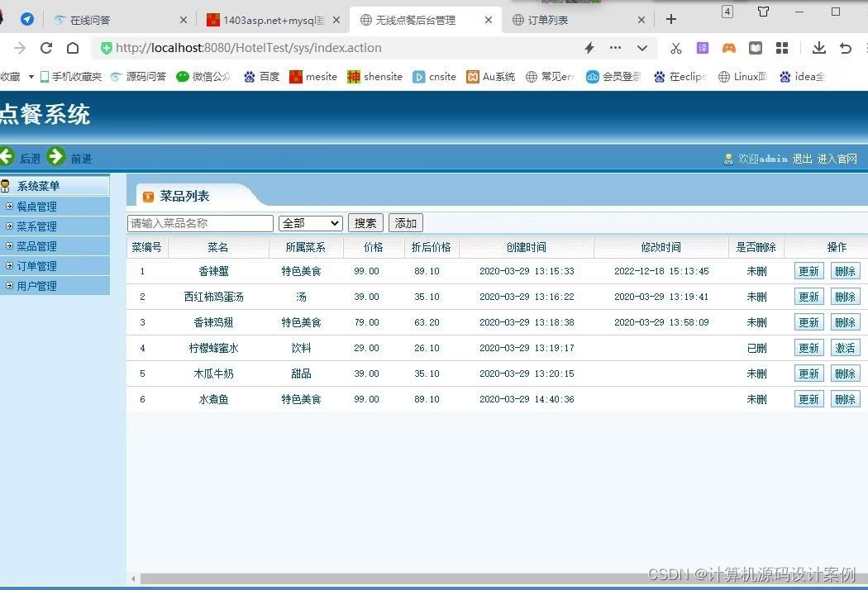
Task: Click the browser forward arrow
Action: [20, 48]
